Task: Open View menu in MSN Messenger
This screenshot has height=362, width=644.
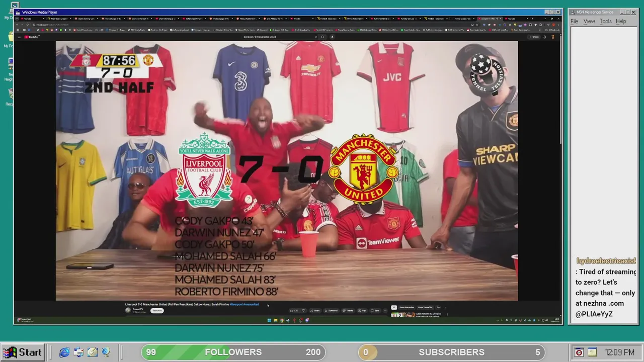Action: (589, 21)
